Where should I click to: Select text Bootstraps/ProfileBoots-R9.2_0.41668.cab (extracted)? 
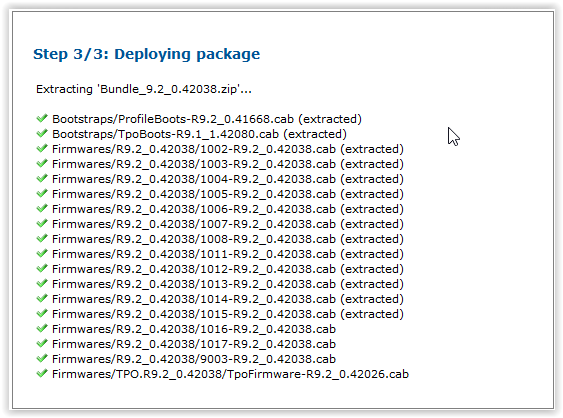[x=207, y=119]
